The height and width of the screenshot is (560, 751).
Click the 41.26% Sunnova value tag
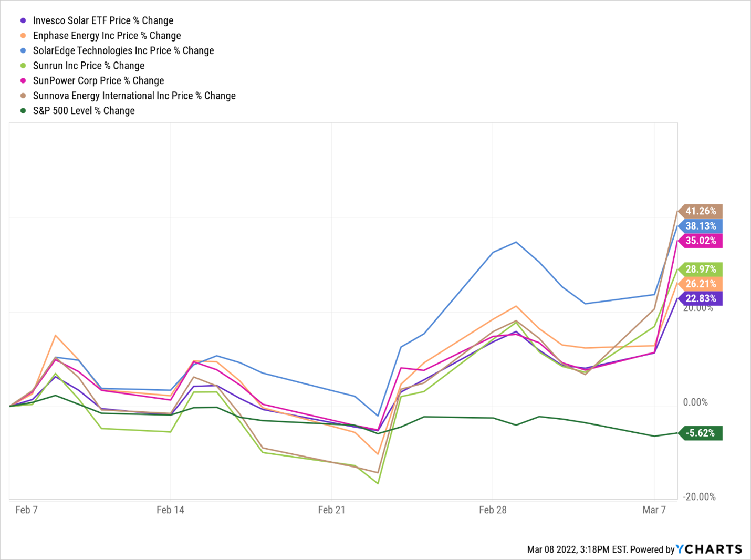pyautogui.click(x=701, y=211)
